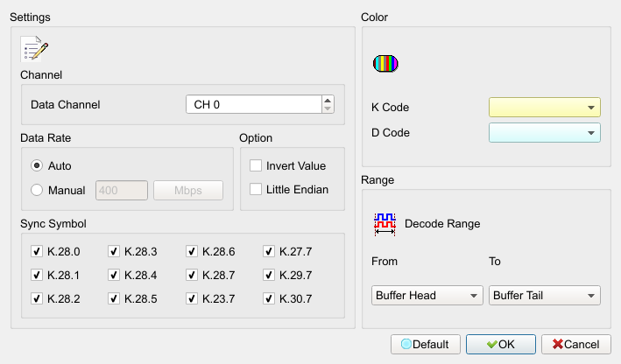The height and width of the screenshot is (364, 621).
Task: Toggle the K.29.7 sync symbol checkbox
Action: 269,275
